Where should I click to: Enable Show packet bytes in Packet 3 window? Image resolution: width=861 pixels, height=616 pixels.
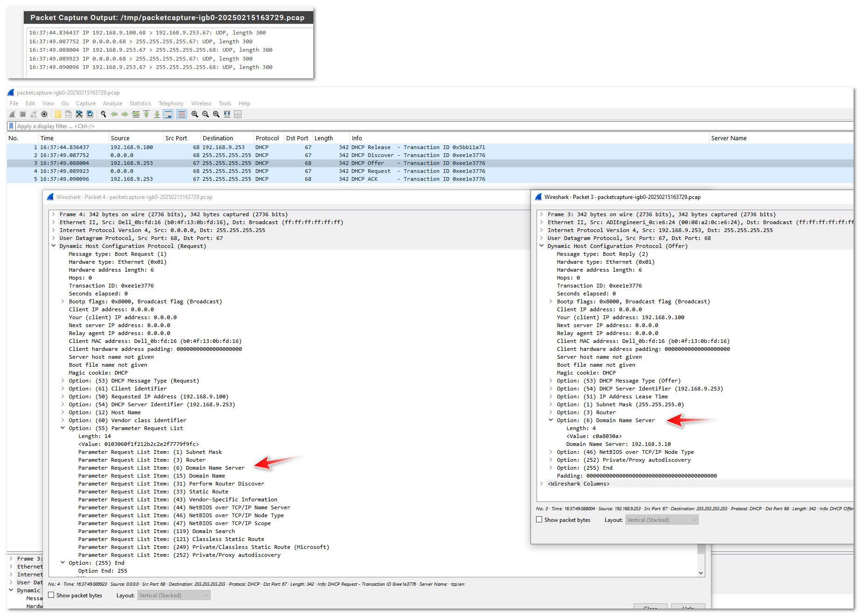click(x=539, y=520)
